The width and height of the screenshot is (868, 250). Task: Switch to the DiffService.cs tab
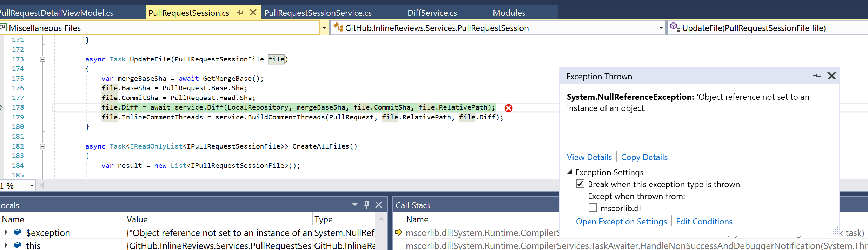(432, 13)
